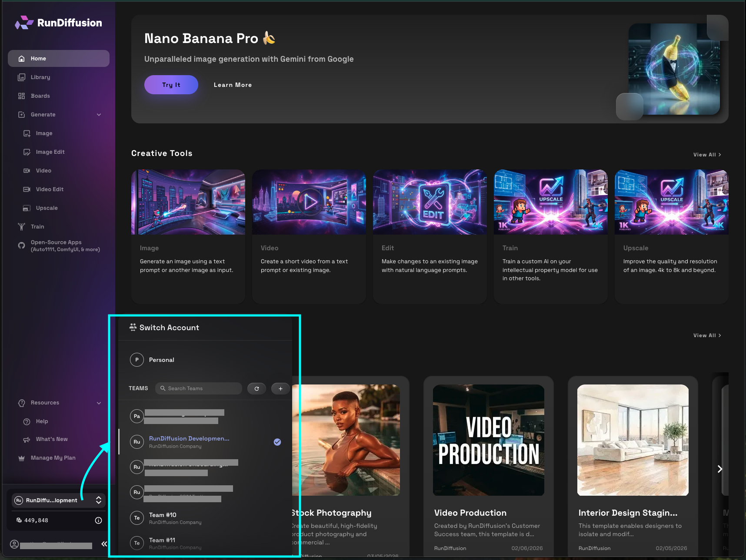The width and height of the screenshot is (746, 560).
Task: Select the RunDiffusion Development team
Action: point(205,442)
